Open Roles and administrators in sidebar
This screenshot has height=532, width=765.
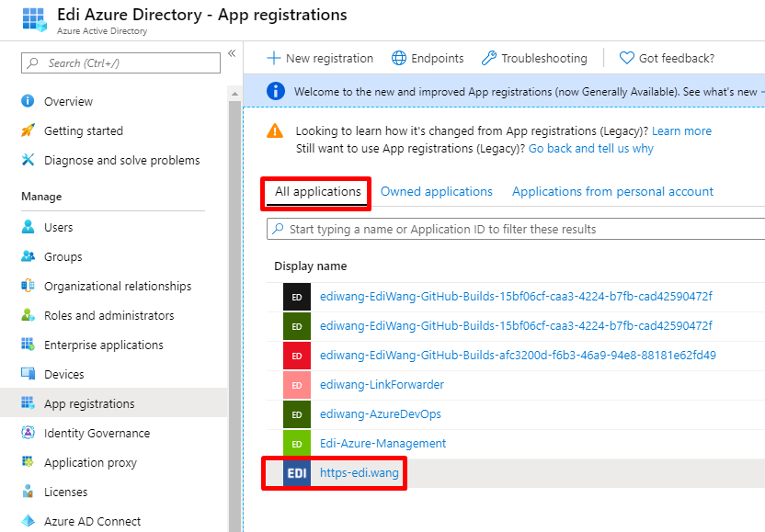pos(108,315)
